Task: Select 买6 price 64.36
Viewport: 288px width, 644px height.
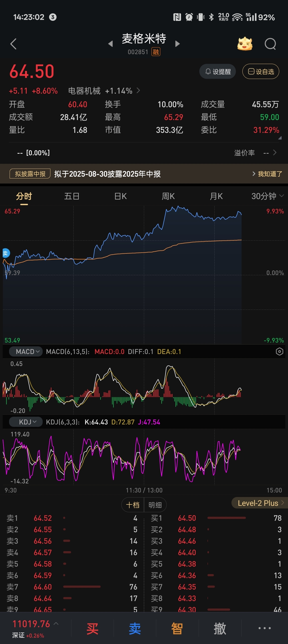Action: tap(187, 575)
